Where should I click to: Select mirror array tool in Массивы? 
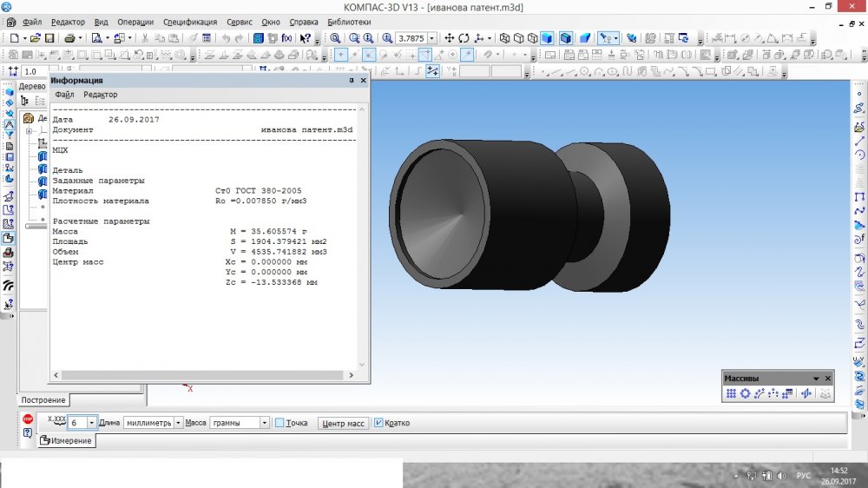coord(806,393)
